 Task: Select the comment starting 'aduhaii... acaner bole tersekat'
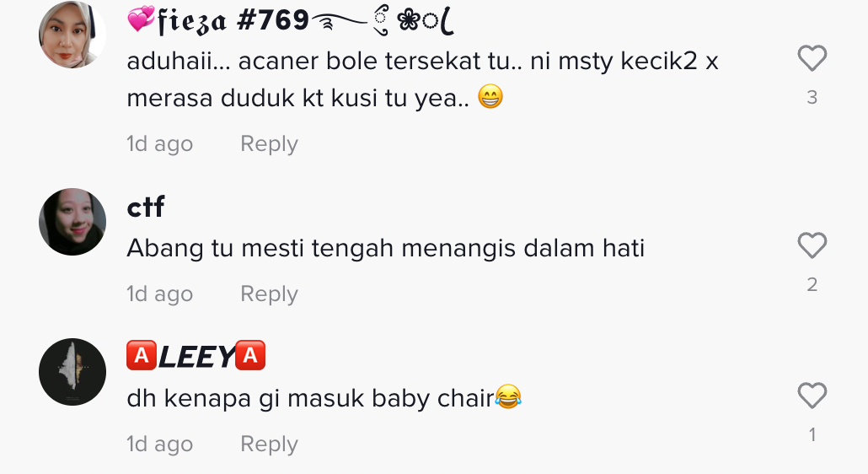[422, 79]
